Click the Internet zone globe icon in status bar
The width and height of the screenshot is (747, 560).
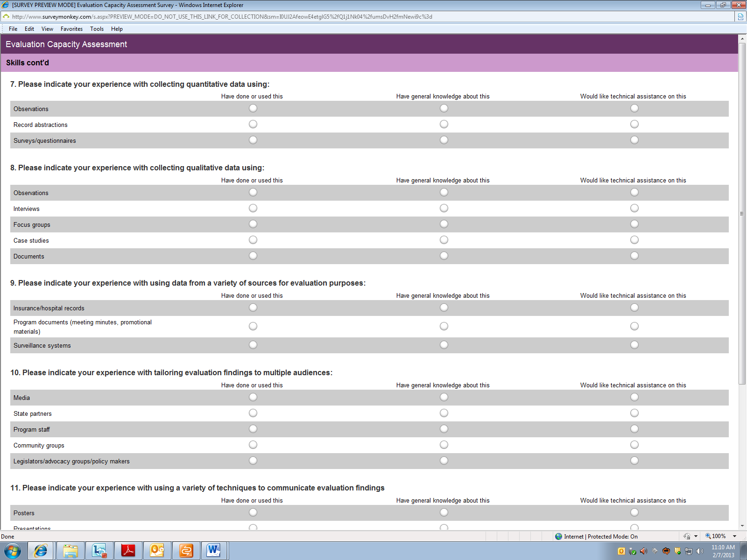pos(558,536)
